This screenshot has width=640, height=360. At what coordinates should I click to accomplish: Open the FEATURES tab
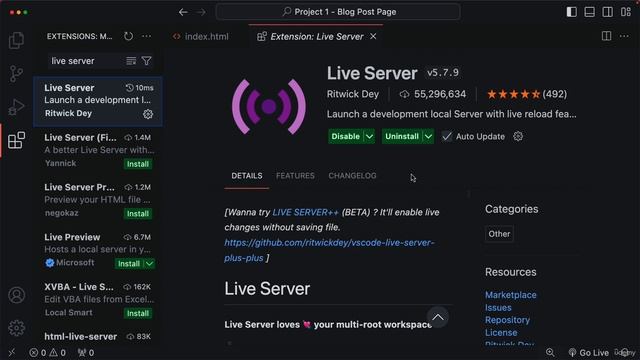pyautogui.click(x=295, y=176)
